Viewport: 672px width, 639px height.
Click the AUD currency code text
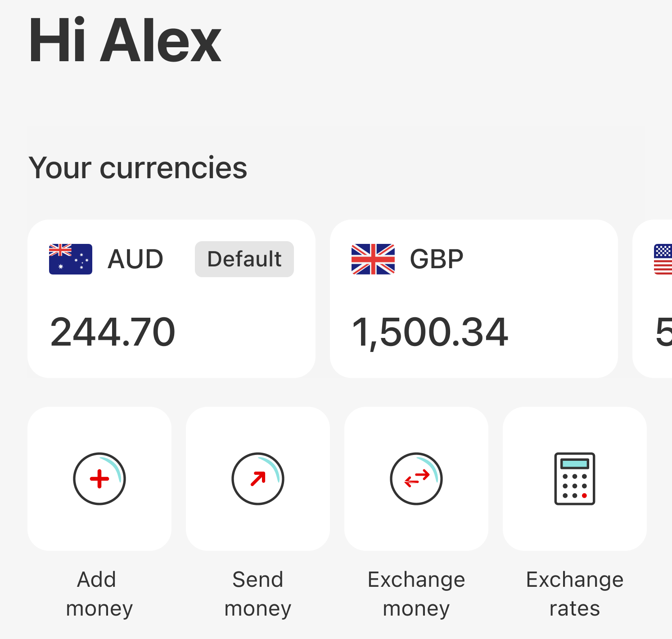click(135, 259)
